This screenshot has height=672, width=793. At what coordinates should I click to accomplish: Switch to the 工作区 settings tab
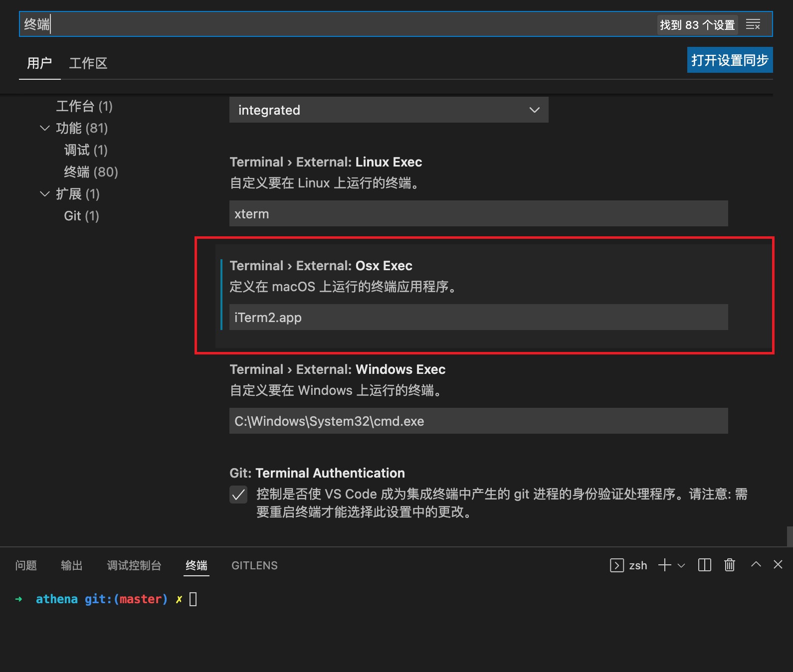coord(88,63)
